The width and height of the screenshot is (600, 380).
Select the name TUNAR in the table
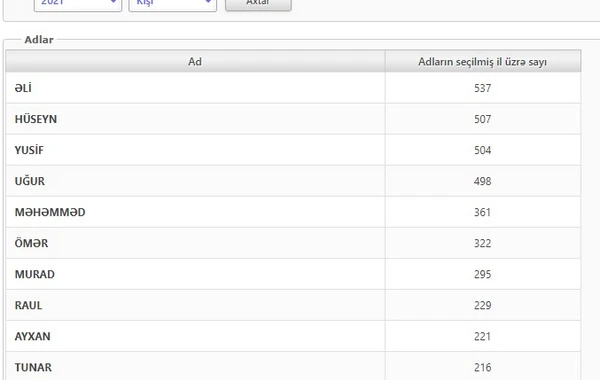[33, 367]
